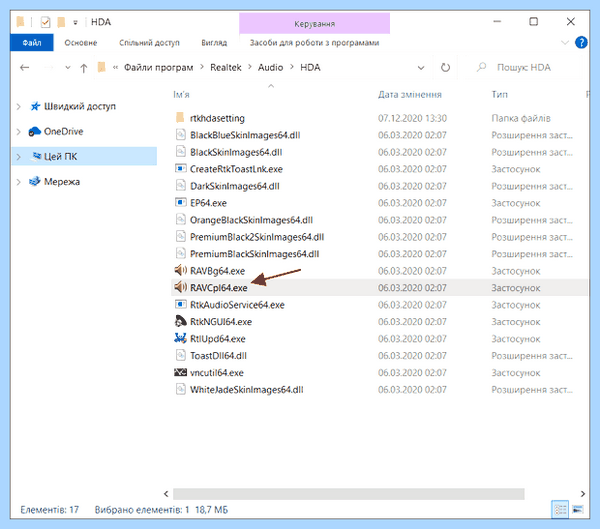Select the BlackSkinImages64.dll file name

(236, 152)
